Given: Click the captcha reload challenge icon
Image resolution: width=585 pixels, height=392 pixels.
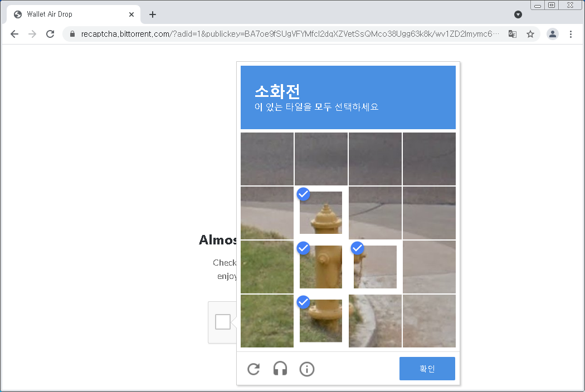Looking at the screenshot, I should pos(253,369).
